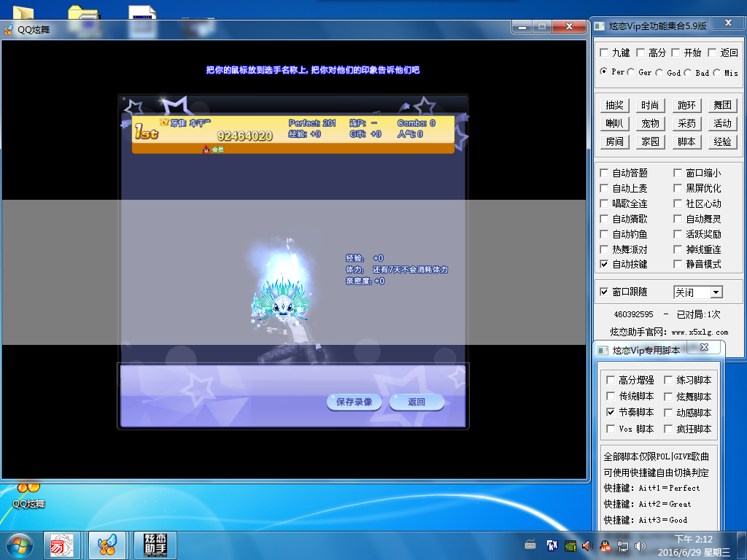
Task: Click the 脚本 button
Action: coord(686,141)
